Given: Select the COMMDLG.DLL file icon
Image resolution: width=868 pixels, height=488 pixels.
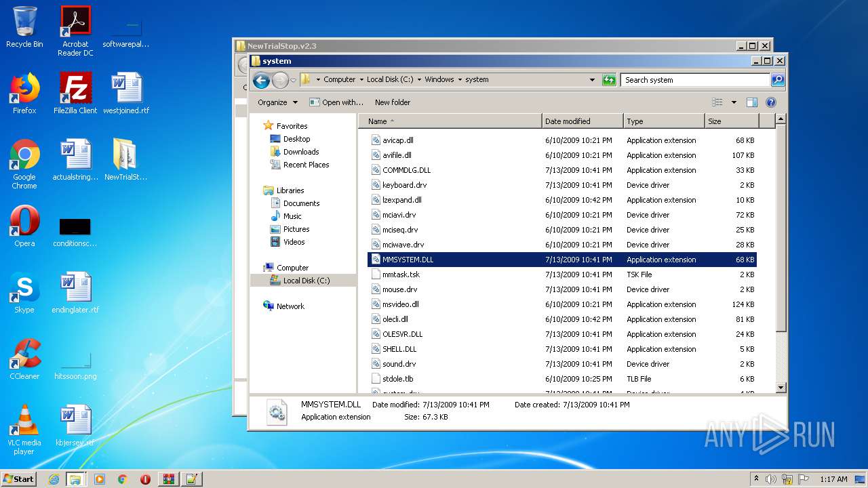Looking at the screenshot, I should [376, 170].
